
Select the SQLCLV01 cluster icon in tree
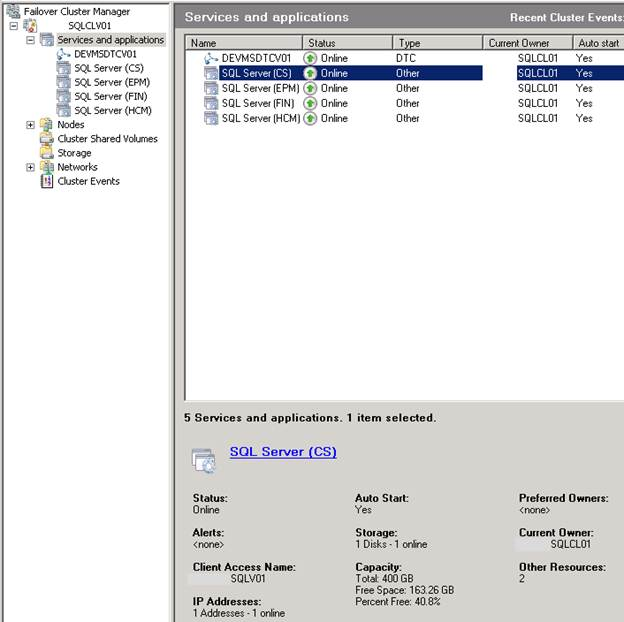point(30,25)
